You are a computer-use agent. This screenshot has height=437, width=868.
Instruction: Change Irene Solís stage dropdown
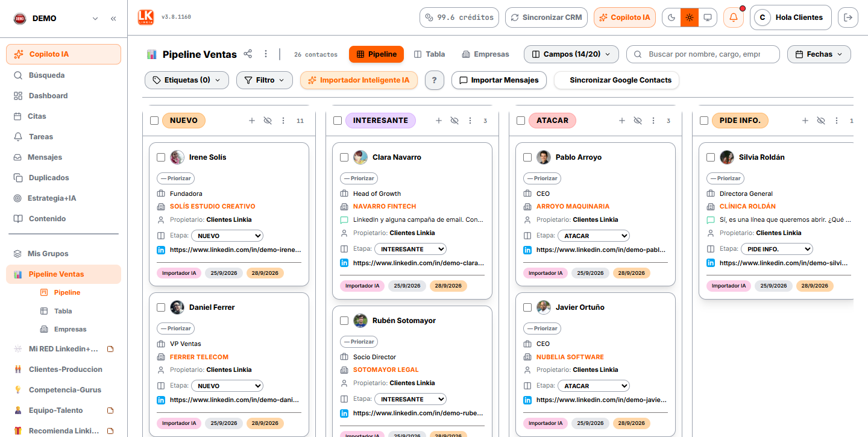tap(227, 236)
